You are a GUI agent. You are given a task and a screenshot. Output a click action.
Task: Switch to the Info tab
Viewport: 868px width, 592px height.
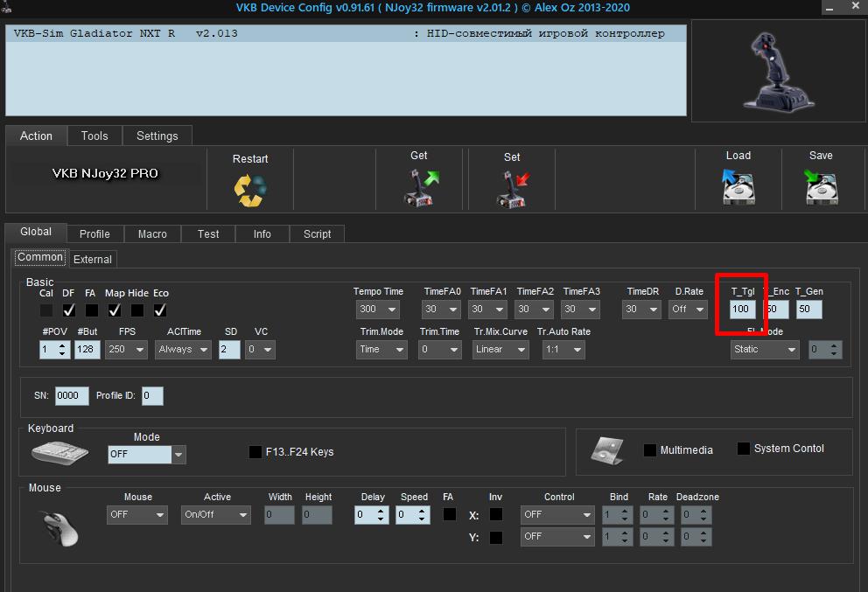pyautogui.click(x=262, y=234)
